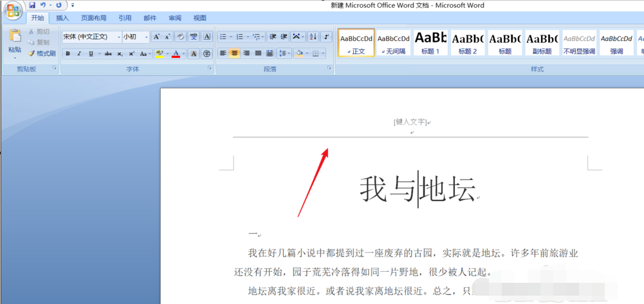This screenshot has height=304, width=644.
Task: Switch to the 视图 tab
Action: point(200,17)
